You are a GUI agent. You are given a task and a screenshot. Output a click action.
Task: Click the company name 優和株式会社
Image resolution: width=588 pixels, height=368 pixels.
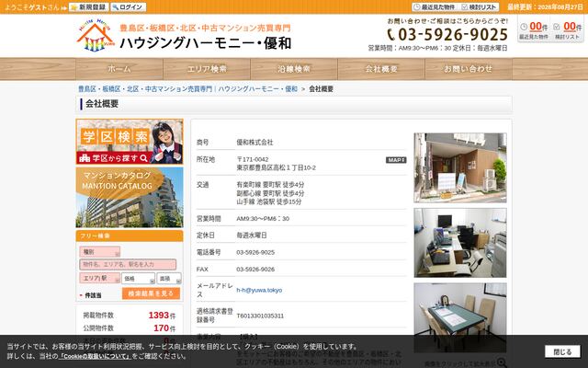[254, 143]
